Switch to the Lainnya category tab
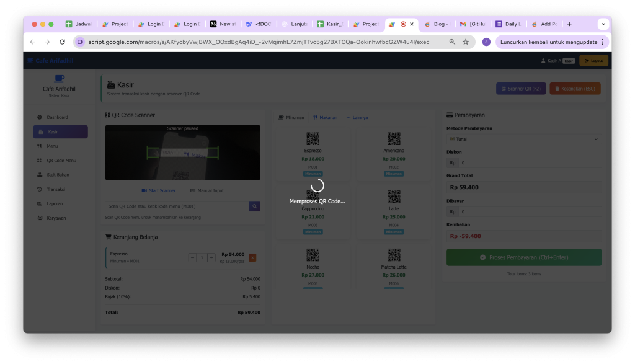The width and height of the screenshot is (635, 364). click(357, 117)
